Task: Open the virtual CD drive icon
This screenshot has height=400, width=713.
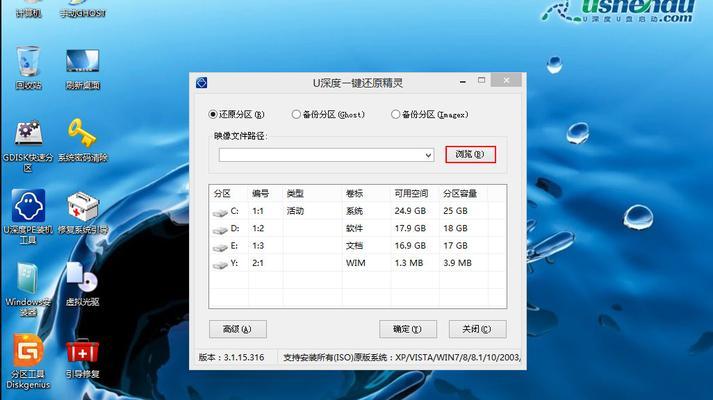Action: point(82,278)
